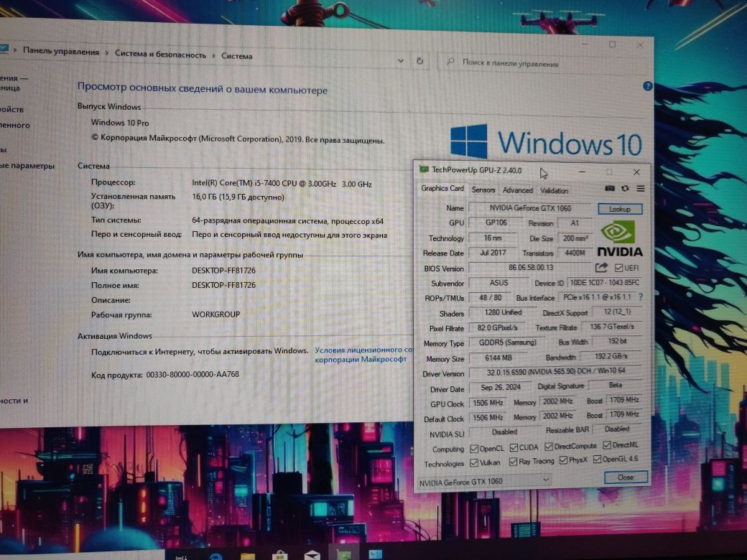Click the GPU Clock row's 1506 MHz value
The height and width of the screenshot is (560, 747).
[x=488, y=403]
